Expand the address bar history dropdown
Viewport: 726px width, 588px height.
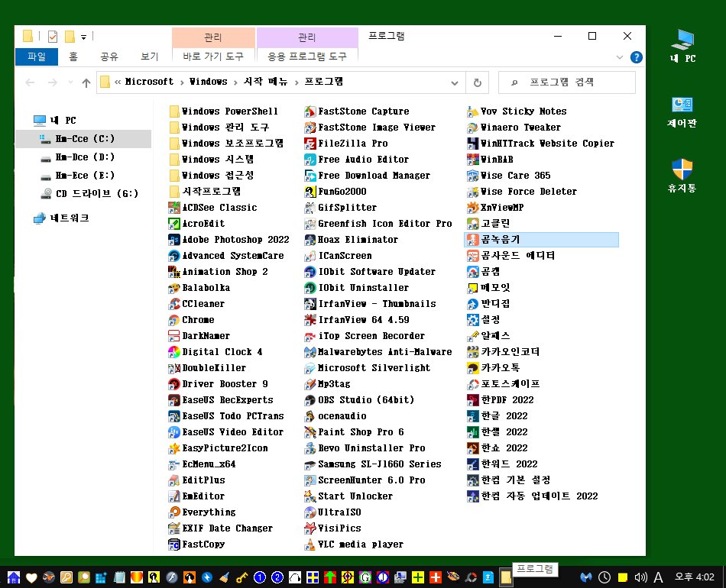[455, 82]
